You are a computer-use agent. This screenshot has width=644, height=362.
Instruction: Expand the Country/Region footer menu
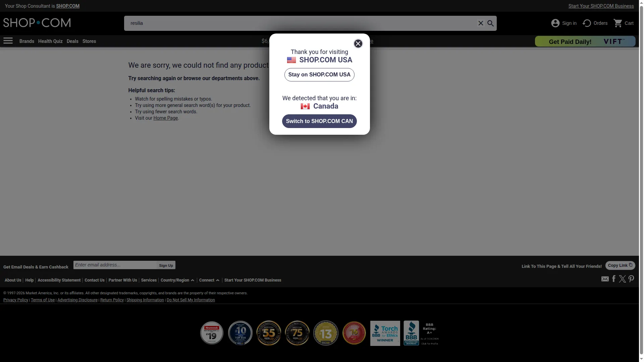tap(177, 280)
